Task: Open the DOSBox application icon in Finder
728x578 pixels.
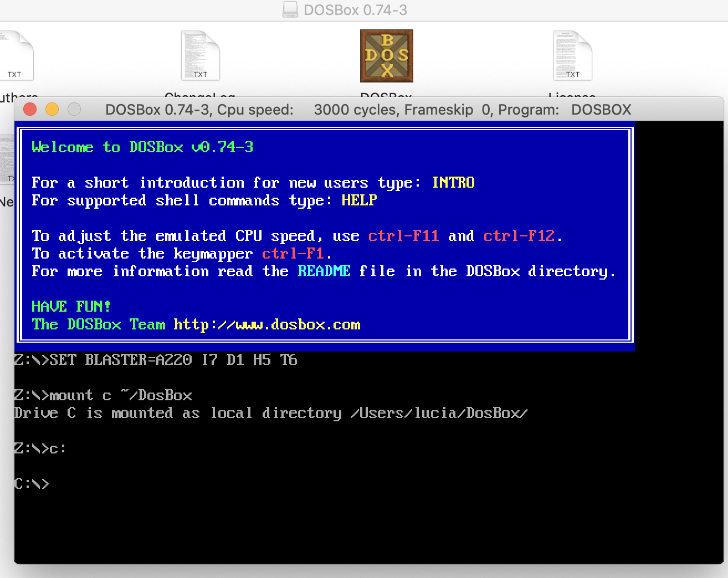Action: [x=387, y=56]
